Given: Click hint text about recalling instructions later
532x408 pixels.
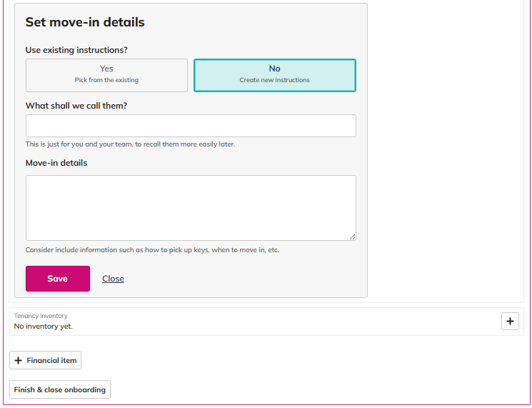Looking at the screenshot, I should (x=130, y=144).
